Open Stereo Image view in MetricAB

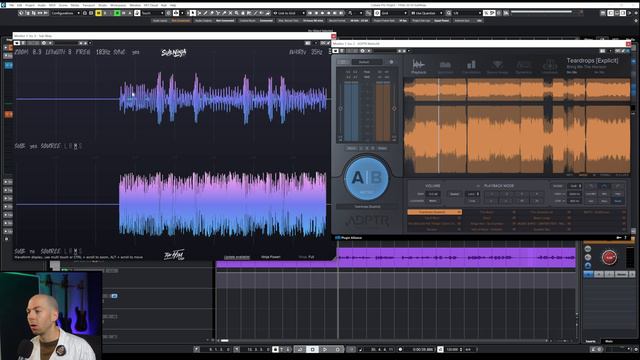coord(497,67)
